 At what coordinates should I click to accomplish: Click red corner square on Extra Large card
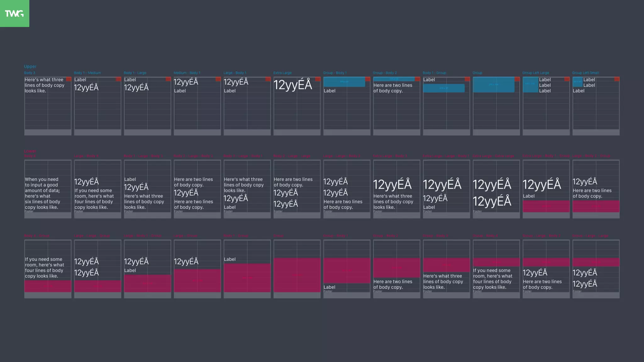(x=318, y=79)
